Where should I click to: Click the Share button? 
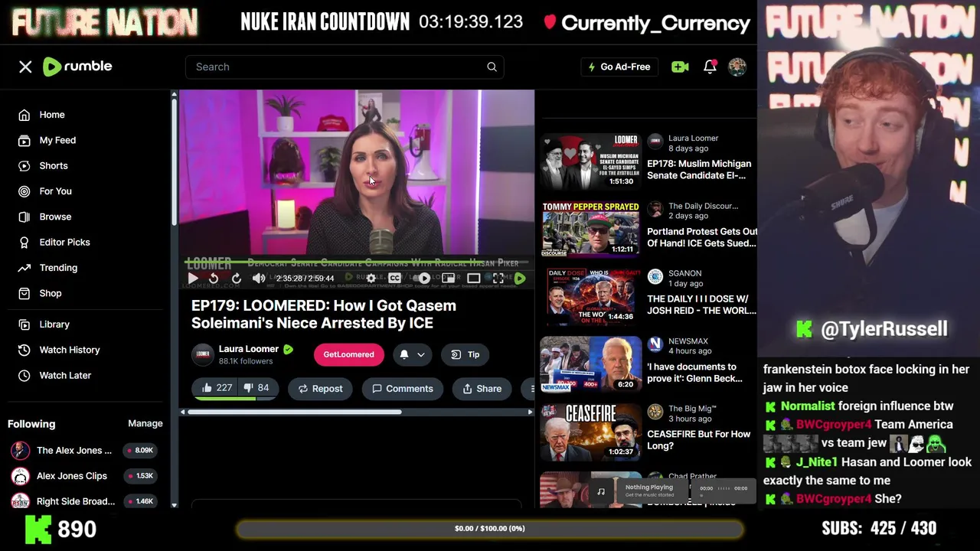pyautogui.click(x=482, y=389)
